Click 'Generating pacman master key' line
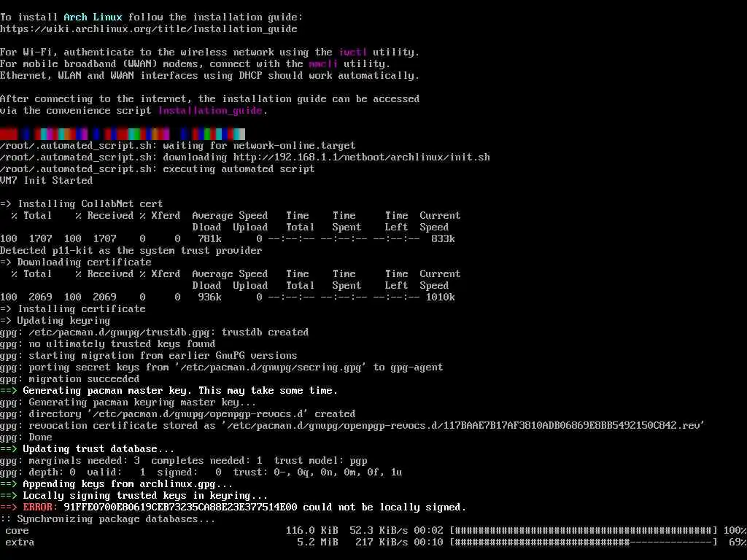 pyautogui.click(x=169, y=391)
